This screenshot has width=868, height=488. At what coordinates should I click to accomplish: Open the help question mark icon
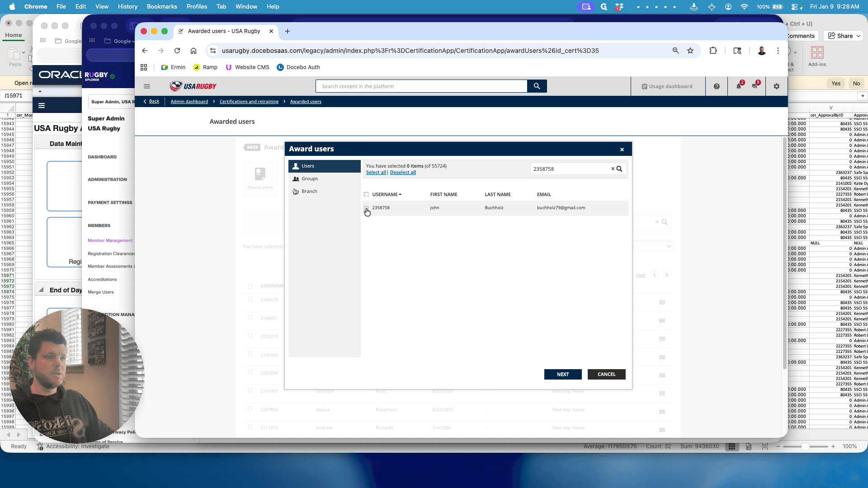pyautogui.click(x=717, y=86)
